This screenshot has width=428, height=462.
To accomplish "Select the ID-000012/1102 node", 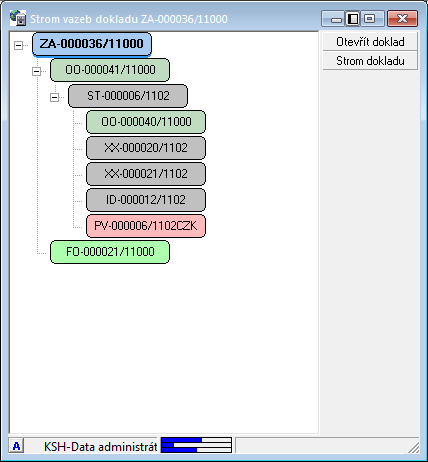I will (x=146, y=200).
